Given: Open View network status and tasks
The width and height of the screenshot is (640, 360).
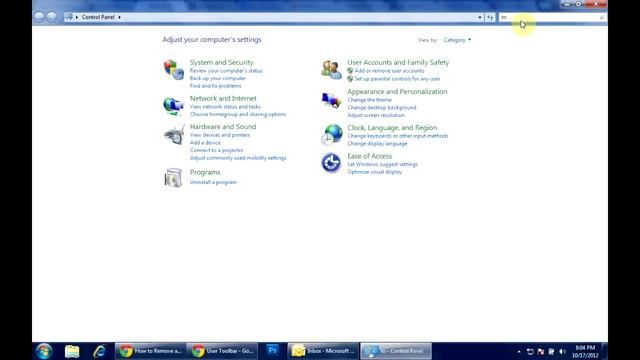Looking at the screenshot, I should 225,107.
